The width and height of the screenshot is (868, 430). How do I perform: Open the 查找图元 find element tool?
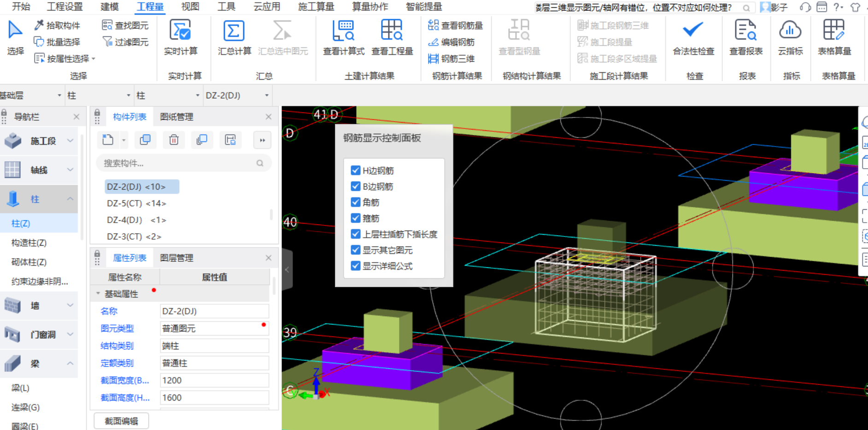tap(125, 25)
